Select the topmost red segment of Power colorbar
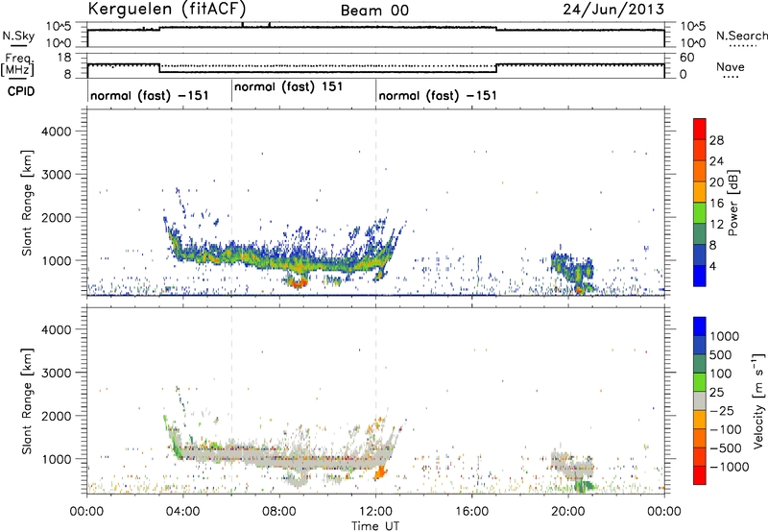Screen dimensions: 768x532 (x=700, y=129)
